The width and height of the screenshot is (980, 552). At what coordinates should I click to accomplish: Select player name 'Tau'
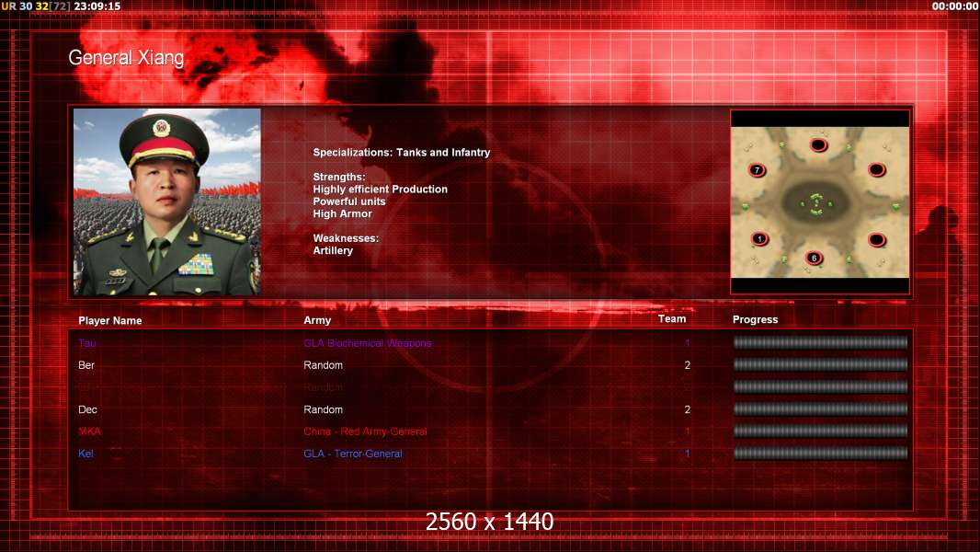pyautogui.click(x=86, y=342)
